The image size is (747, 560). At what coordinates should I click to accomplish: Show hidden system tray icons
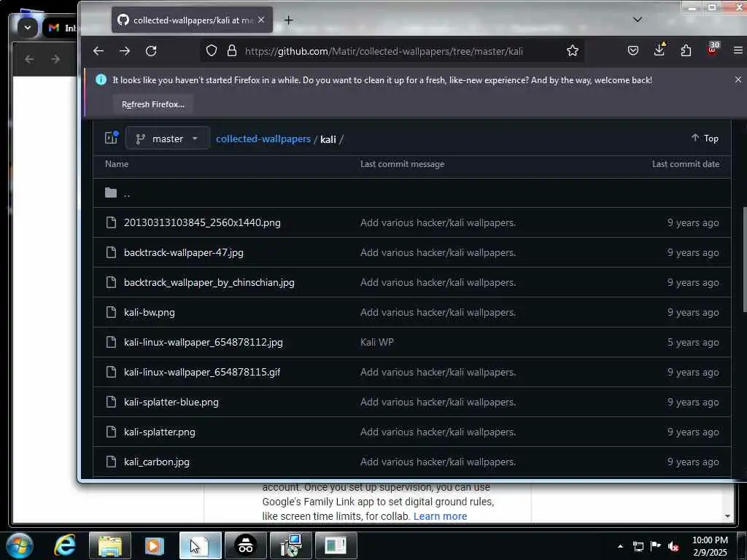click(620, 547)
